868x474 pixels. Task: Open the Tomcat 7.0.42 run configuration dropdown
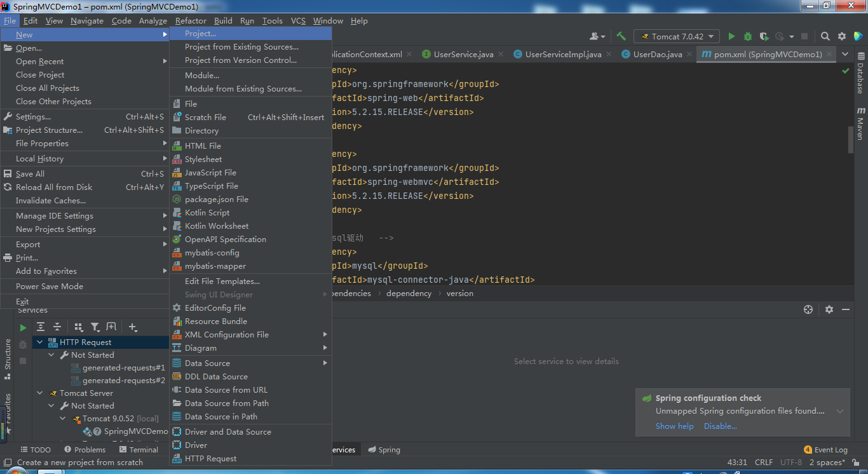pyautogui.click(x=677, y=36)
